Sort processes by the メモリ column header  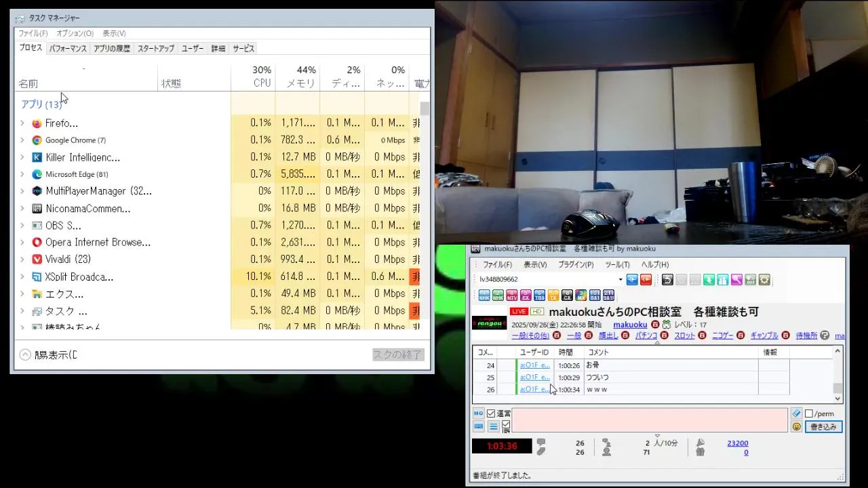298,77
